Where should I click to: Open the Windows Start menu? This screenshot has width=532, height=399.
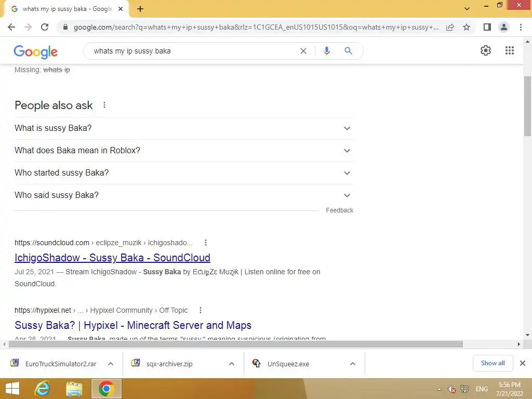click(12, 389)
